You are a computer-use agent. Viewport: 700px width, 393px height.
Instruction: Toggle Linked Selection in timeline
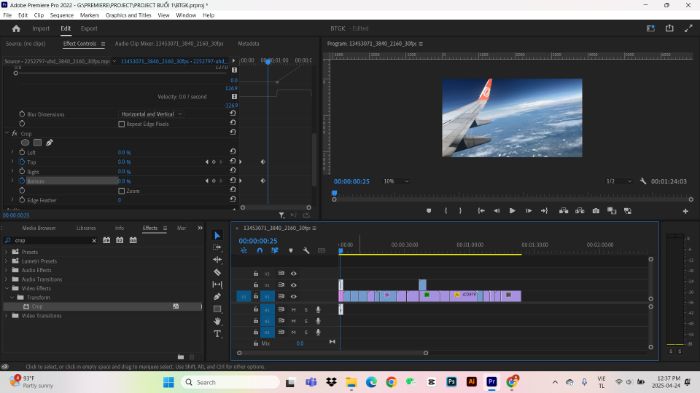(275, 251)
